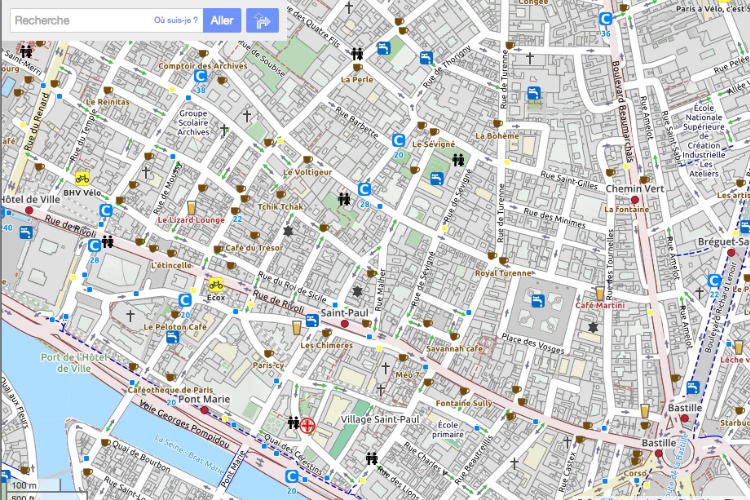
Task: Click the synagogue star icon near Café Martini
Action: pos(593,327)
